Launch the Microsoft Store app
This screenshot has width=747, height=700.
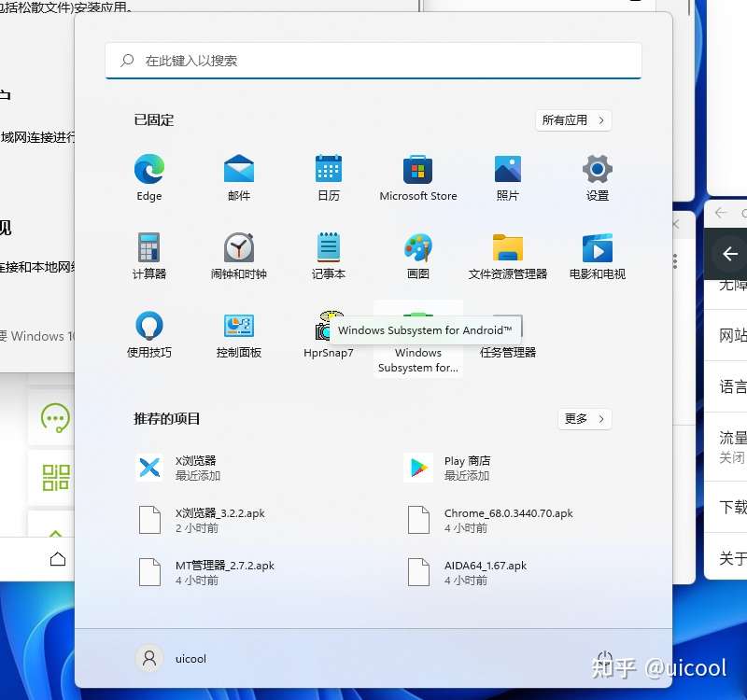(x=417, y=177)
